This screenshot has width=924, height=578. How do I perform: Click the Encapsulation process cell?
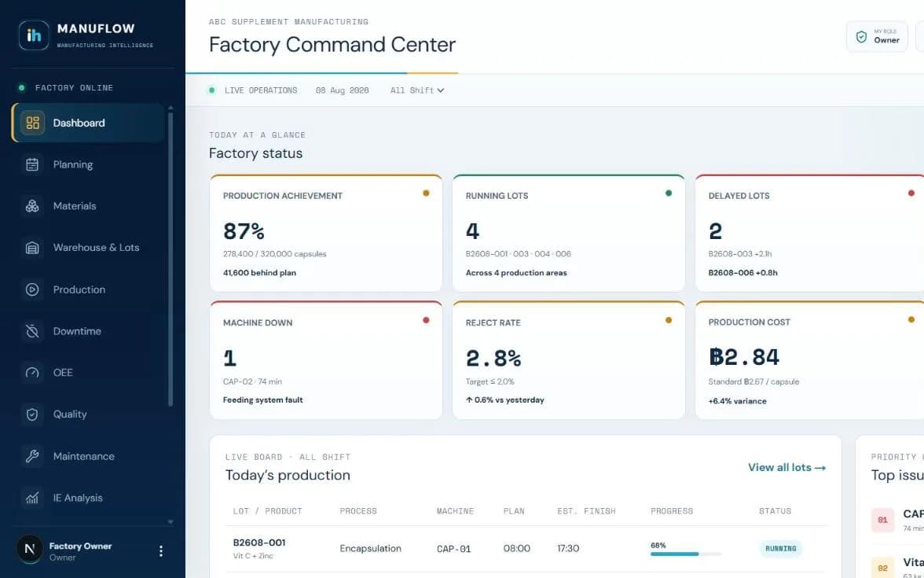coord(370,549)
